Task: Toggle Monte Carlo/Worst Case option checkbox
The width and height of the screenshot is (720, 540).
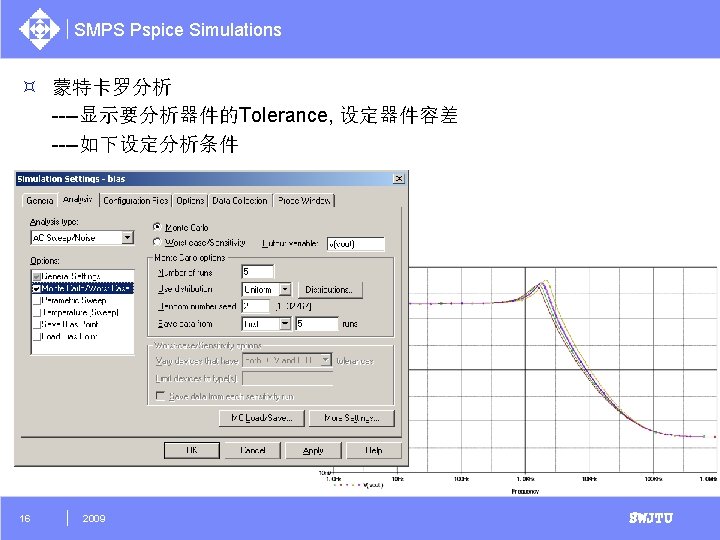Action: pyautogui.click(x=37, y=288)
